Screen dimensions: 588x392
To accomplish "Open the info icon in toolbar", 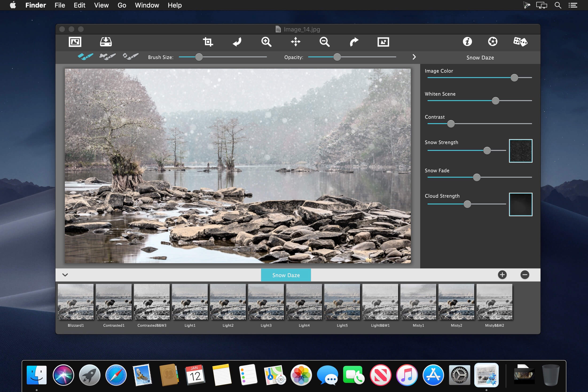I will (467, 42).
